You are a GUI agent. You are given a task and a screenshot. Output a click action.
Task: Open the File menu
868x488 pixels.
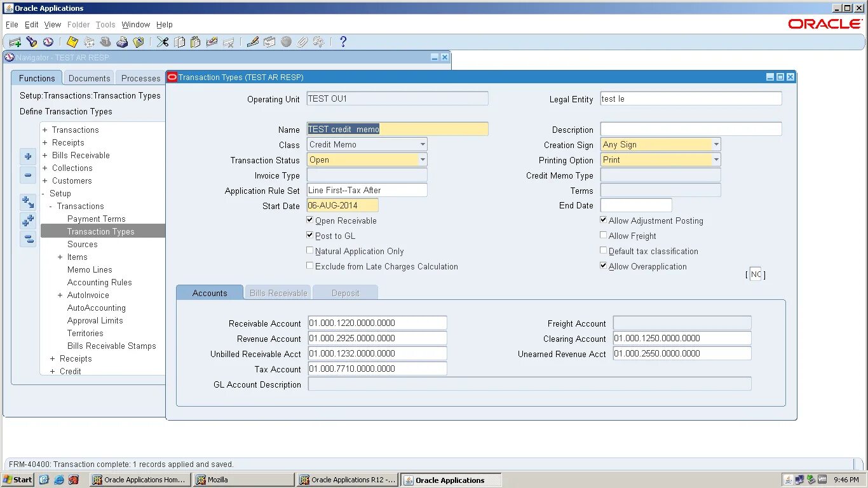point(12,24)
